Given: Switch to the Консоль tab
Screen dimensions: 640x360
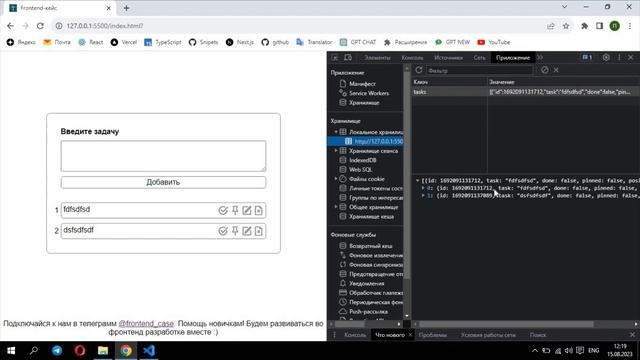Looking at the screenshot, I should pyautogui.click(x=412, y=58).
